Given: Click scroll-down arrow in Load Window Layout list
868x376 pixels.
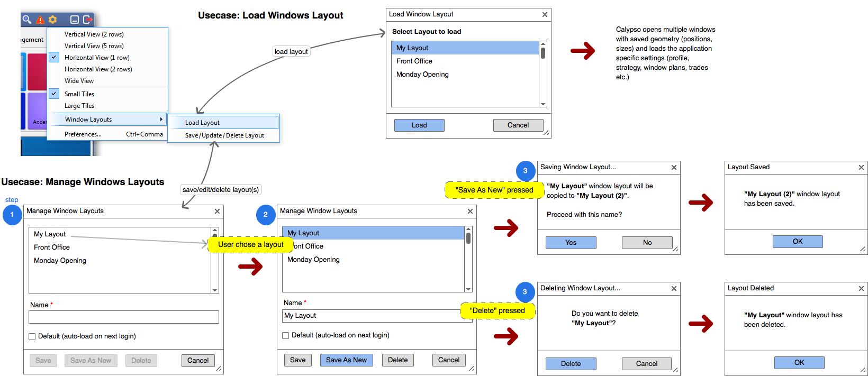Looking at the screenshot, I should 543,104.
